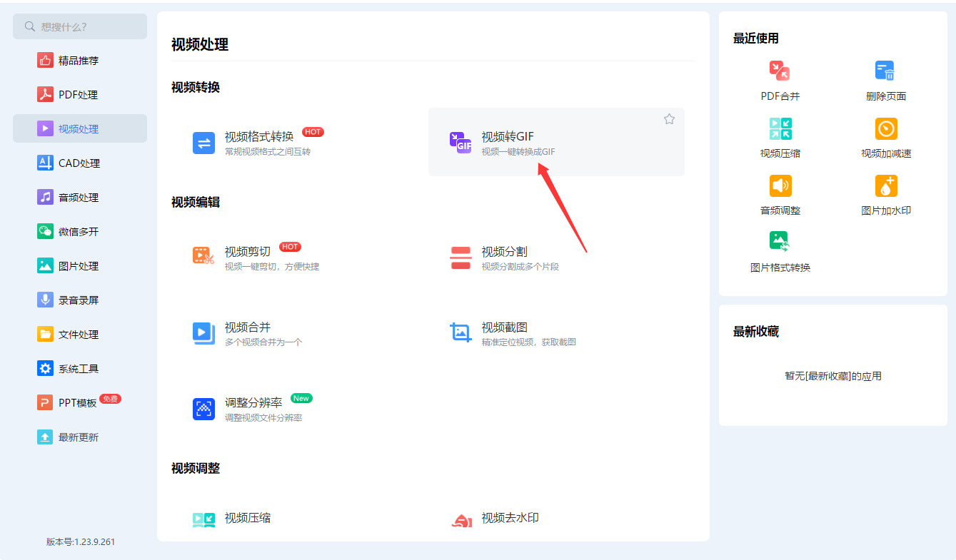
Task: Click the 视频格式转换 title text
Action: 259,137
